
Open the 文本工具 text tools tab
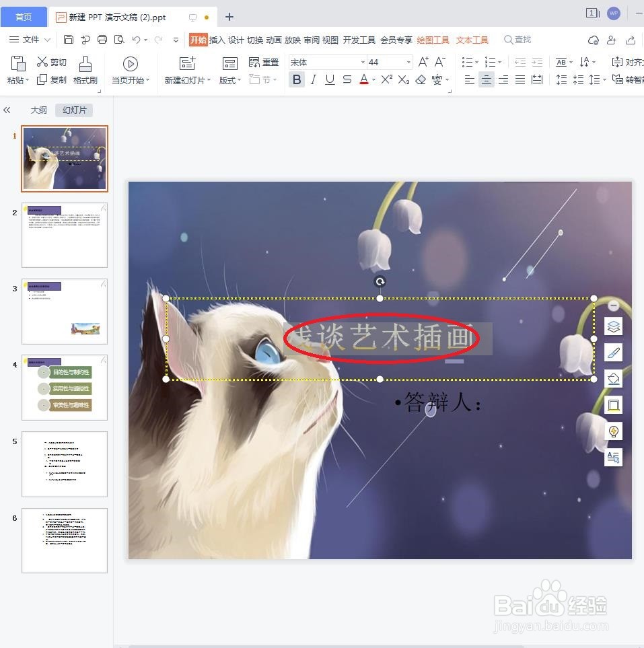(472, 40)
